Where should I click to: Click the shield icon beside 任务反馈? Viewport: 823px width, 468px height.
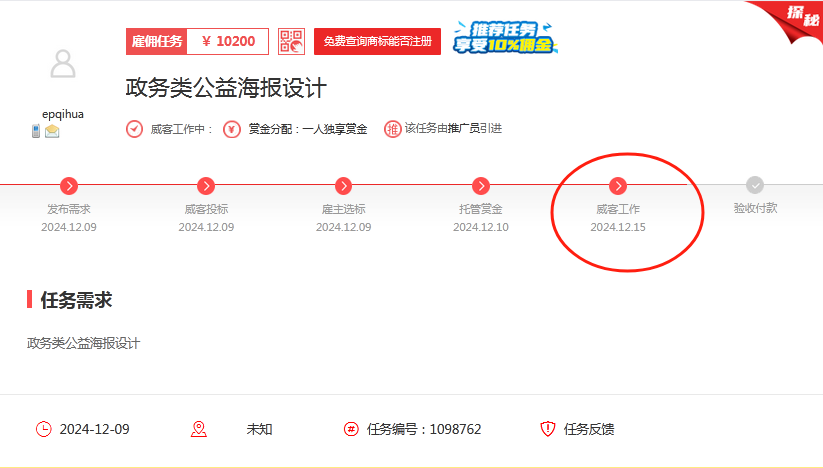pyautogui.click(x=547, y=429)
